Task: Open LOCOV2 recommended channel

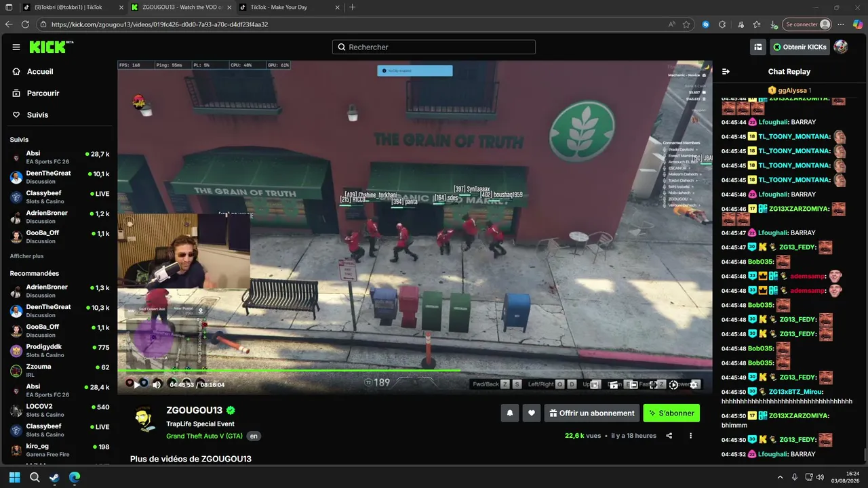Action: [x=59, y=410]
